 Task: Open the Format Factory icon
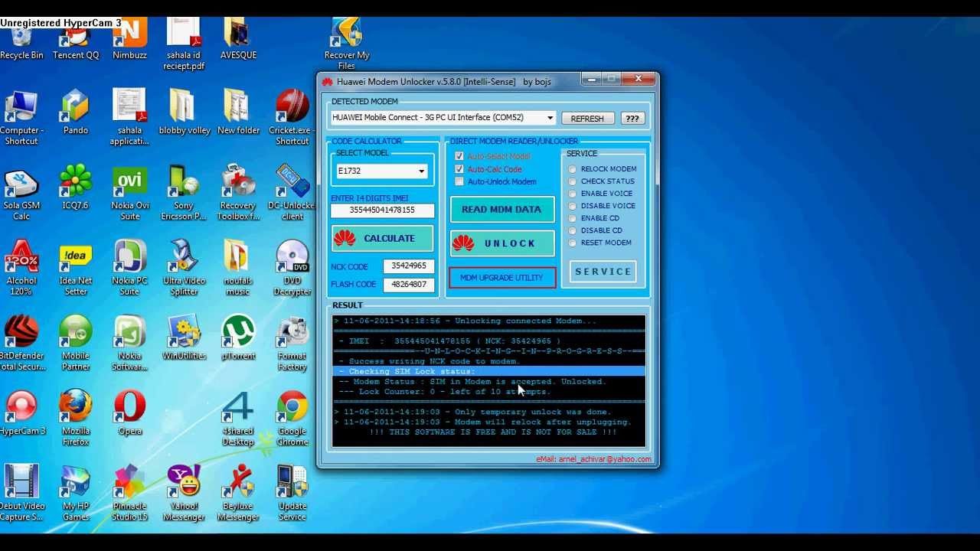tap(292, 342)
